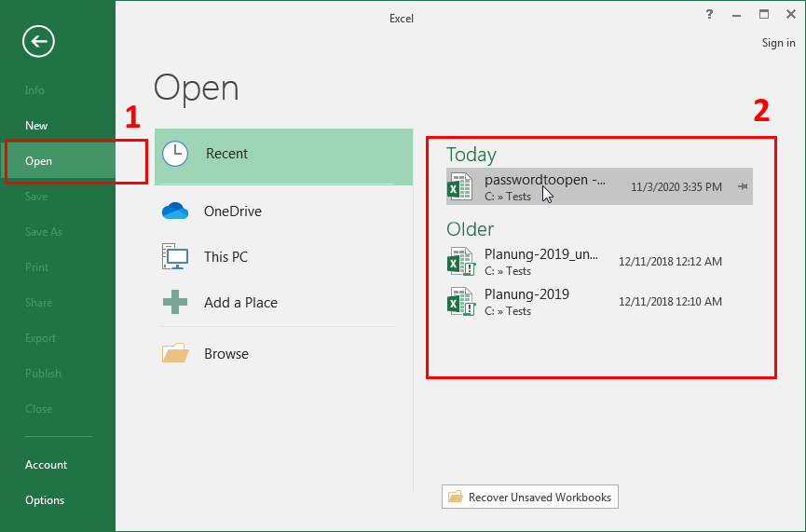Open the passwordtoopen recent file
Screen dimensions: 806x532
click(x=599, y=186)
